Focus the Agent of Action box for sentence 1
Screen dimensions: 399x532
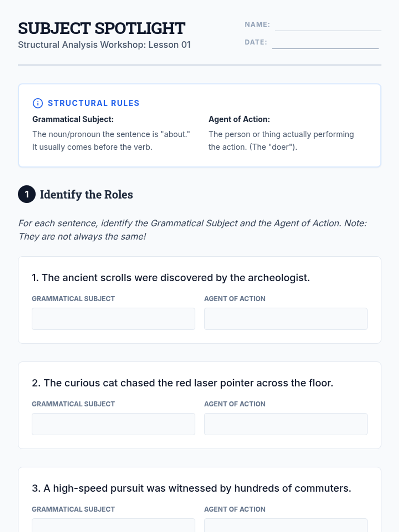286,319
